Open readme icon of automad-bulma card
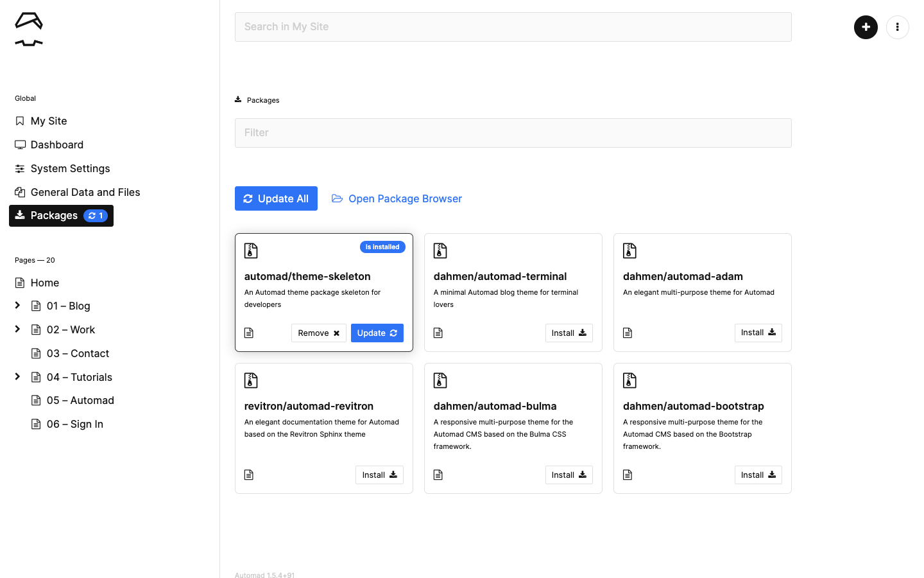This screenshot has width=924, height=578. 438,475
